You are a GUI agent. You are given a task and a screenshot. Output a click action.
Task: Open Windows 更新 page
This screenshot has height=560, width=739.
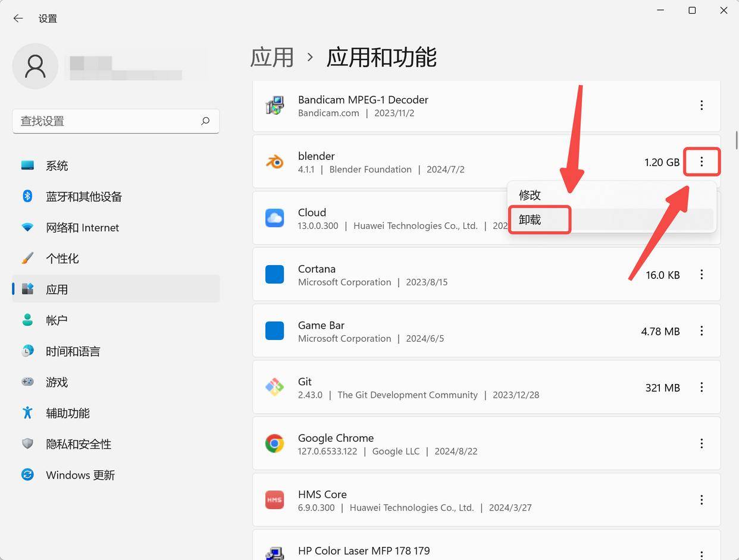(x=116, y=475)
